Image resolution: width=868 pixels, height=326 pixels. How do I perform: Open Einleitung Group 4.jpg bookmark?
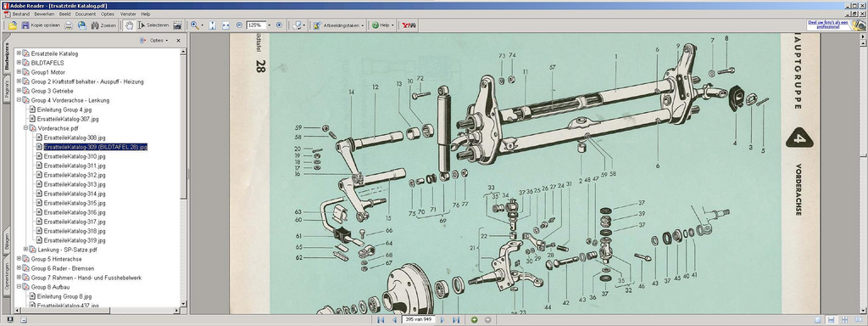pyautogui.click(x=64, y=110)
